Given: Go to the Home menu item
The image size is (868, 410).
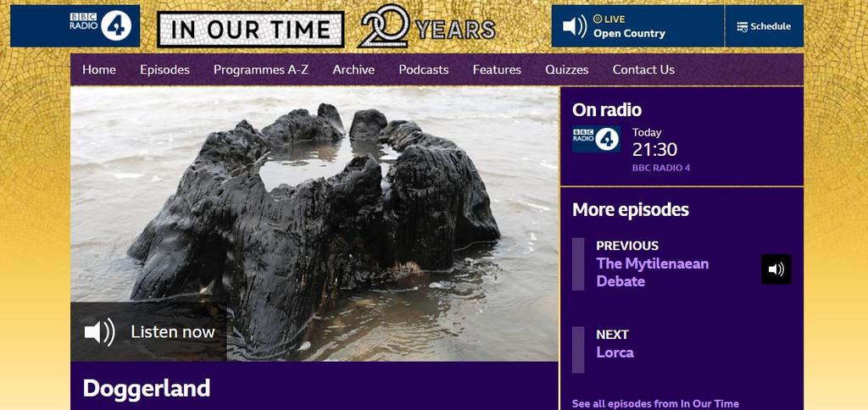Looking at the screenshot, I should click(99, 69).
